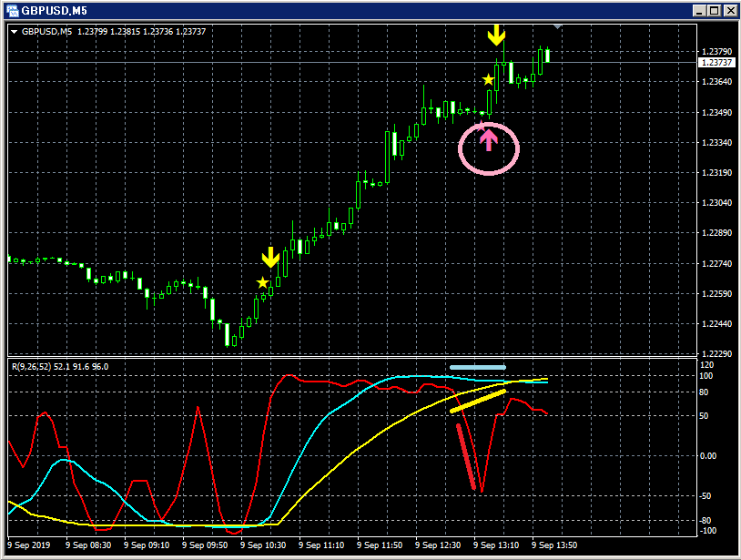This screenshot has height=560, width=741.
Task: Open the GBPUSD,M5 chart dropdown triangle
Action: coord(15,32)
